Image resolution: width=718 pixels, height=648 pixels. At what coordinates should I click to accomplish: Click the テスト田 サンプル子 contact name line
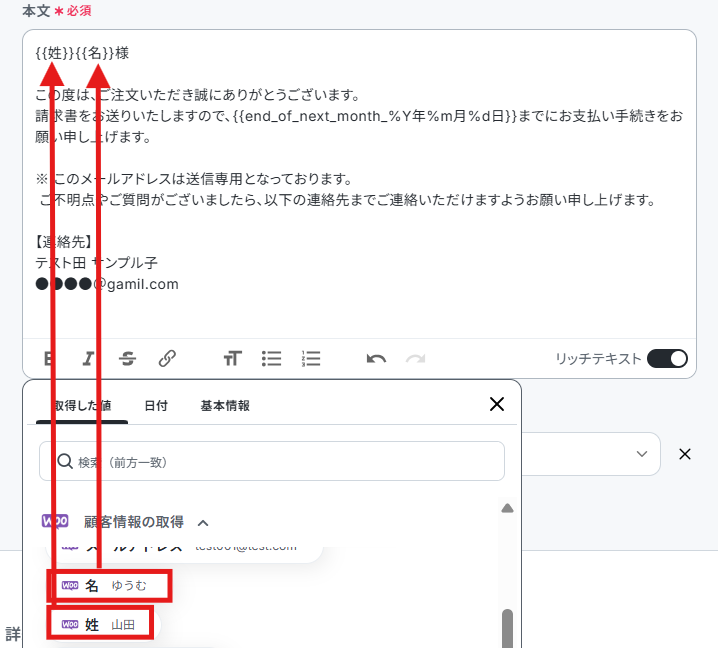pos(97,262)
